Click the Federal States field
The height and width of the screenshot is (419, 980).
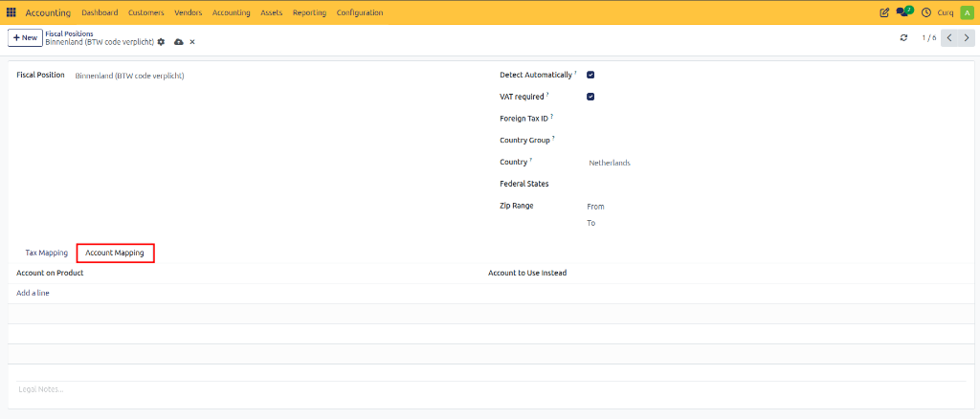coord(775,185)
